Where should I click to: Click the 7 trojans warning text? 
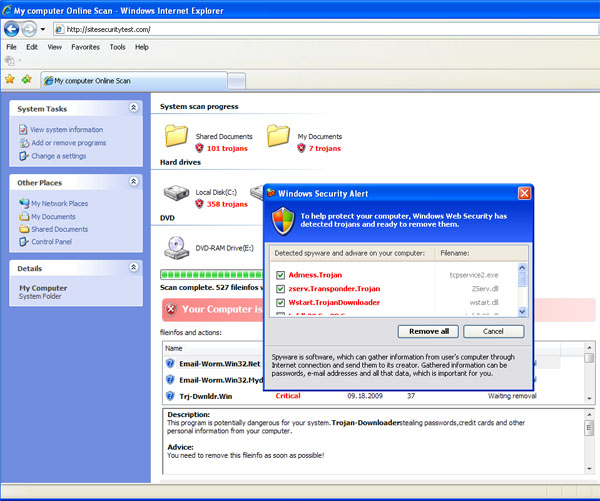pyautogui.click(x=325, y=149)
